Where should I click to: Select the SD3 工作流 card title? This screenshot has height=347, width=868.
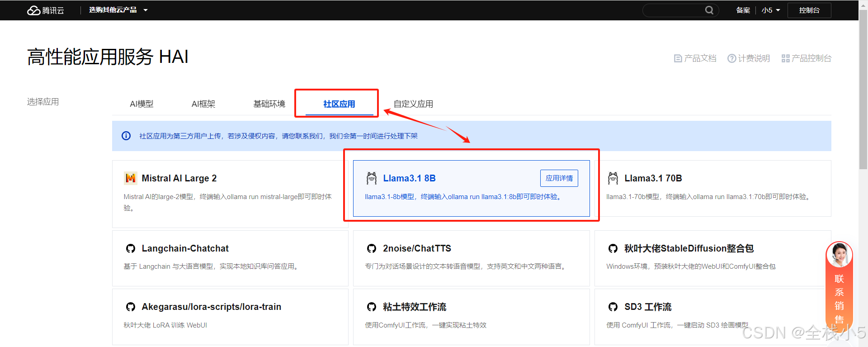648,307
